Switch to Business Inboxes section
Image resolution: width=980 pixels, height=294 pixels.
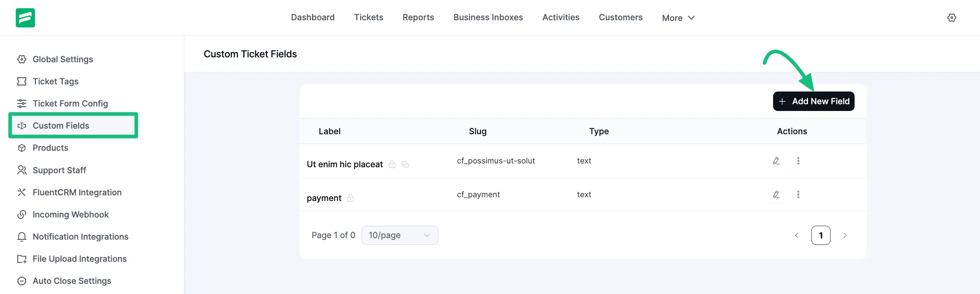tap(488, 18)
